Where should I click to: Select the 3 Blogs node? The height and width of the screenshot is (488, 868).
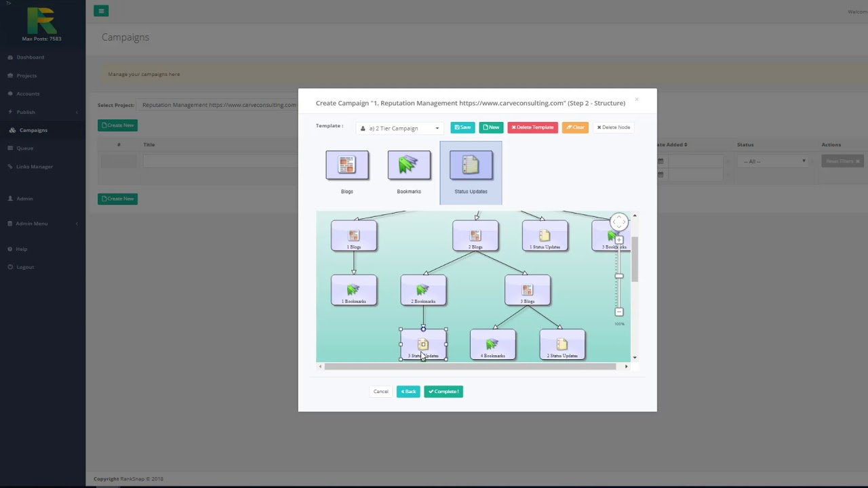coord(528,290)
